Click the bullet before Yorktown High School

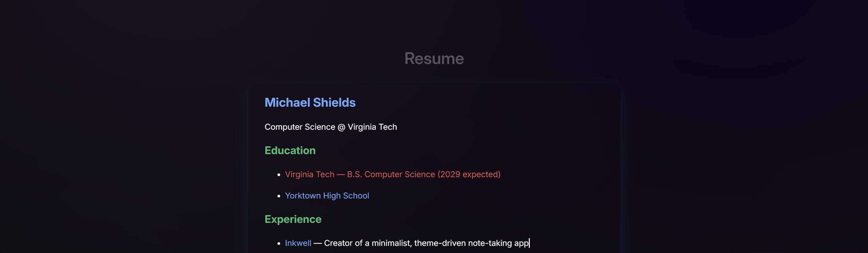[279, 196]
